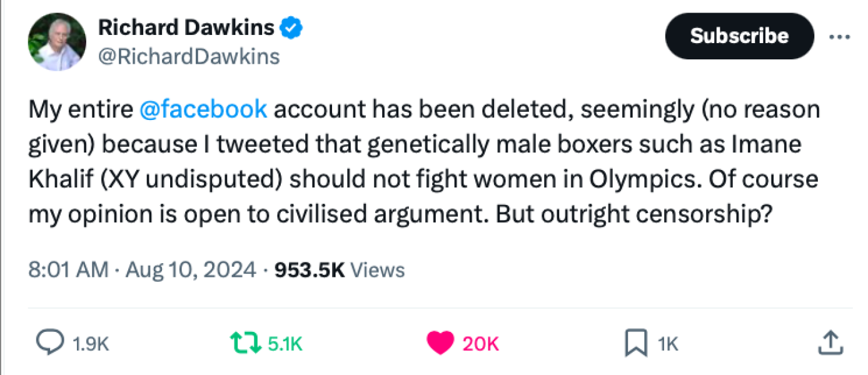View the @RichardDawkins profile handle
Viewport: 868px width, 375px height.
point(189,56)
